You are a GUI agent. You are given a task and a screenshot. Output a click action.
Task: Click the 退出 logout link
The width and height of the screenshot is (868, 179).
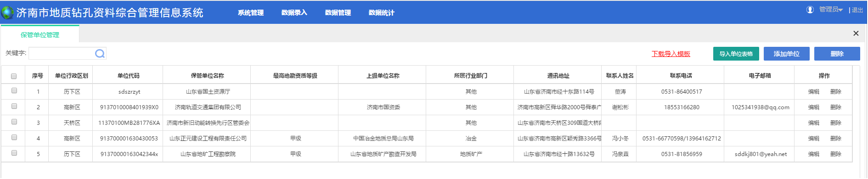[x=857, y=10]
